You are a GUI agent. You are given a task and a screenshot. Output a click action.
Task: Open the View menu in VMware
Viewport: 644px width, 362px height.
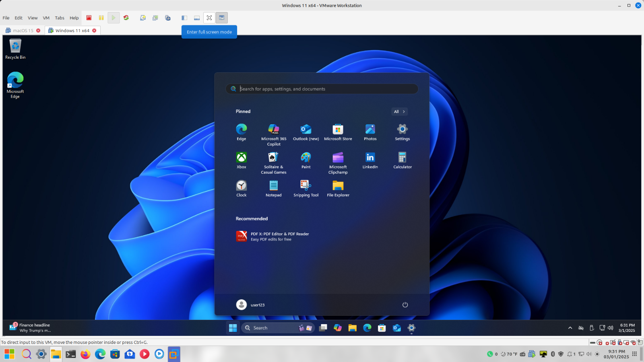33,18
